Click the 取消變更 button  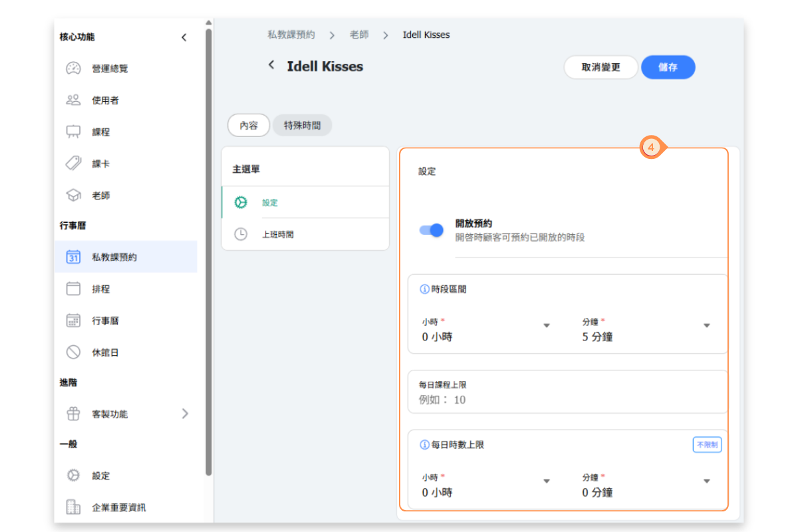pos(600,67)
